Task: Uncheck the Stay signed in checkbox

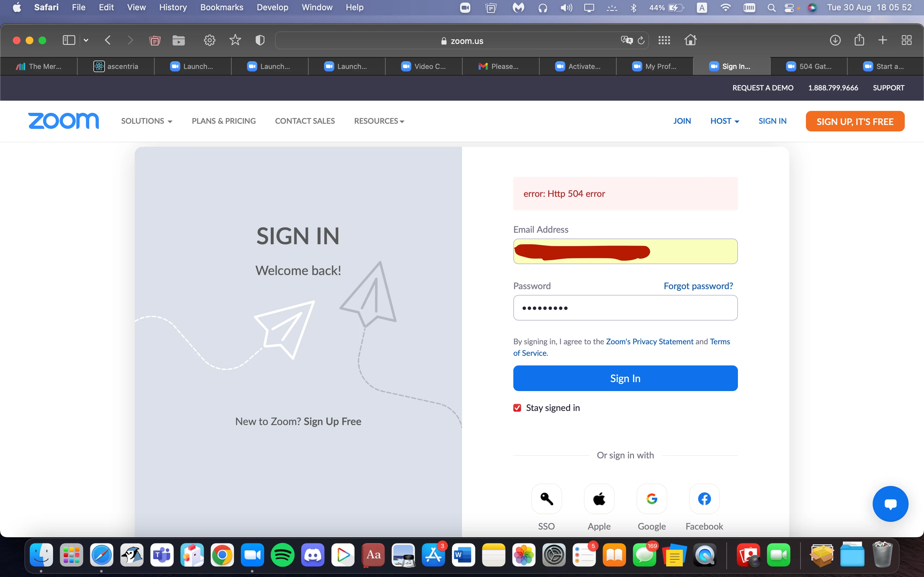Action: point(517,408)
